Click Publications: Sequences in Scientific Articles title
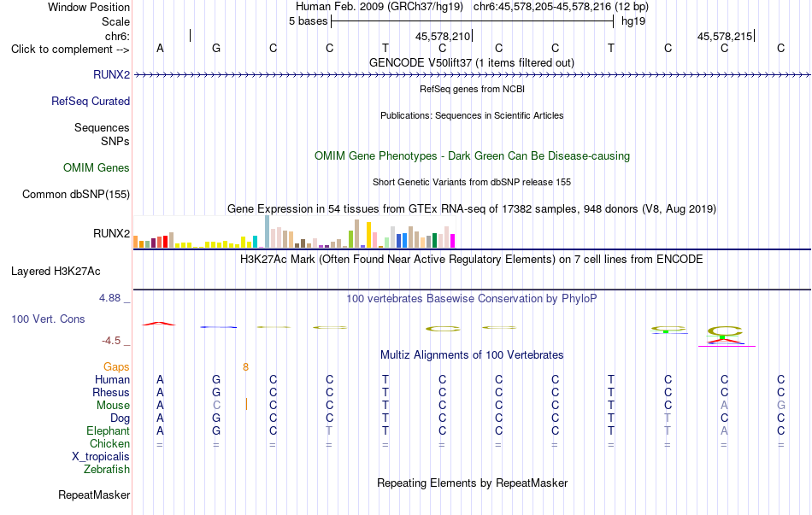Viewport: 812px width, 515px height. pyautogui.click(x=472, y=115)
